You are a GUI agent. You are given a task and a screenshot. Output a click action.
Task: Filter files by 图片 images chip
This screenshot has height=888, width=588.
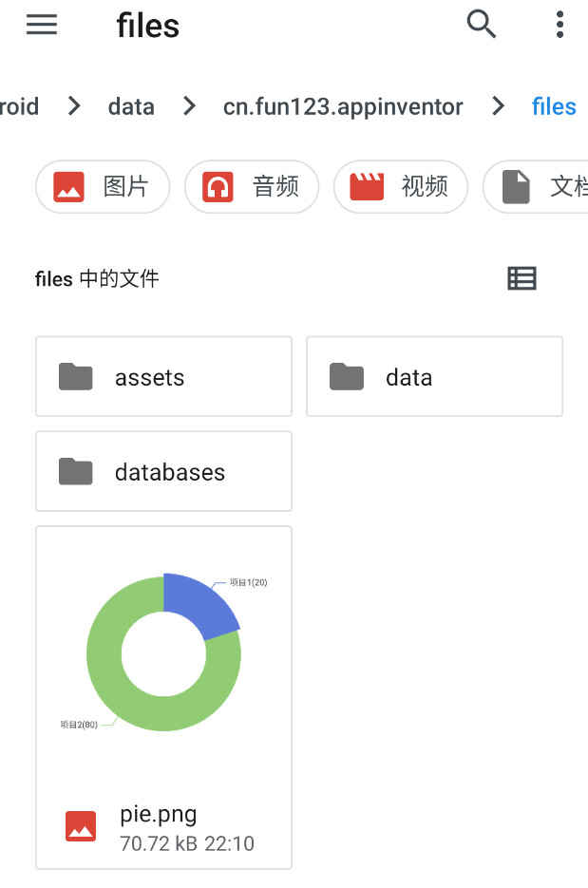103,186
